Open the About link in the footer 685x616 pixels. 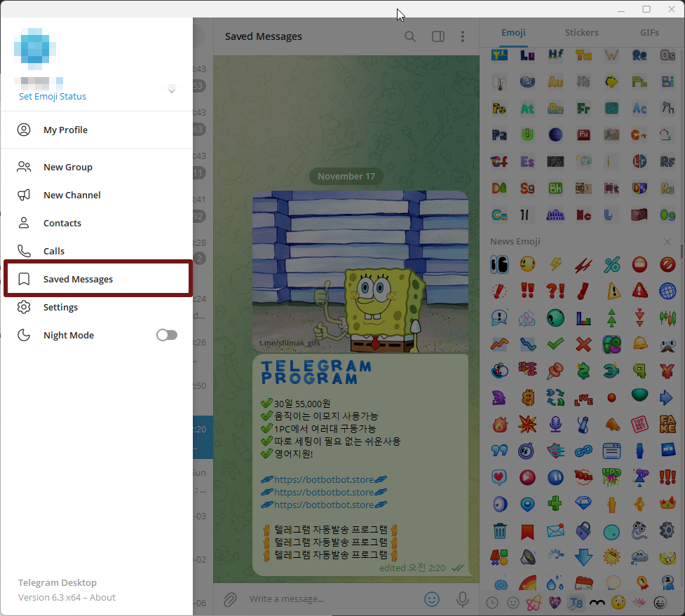pos(102,598)
